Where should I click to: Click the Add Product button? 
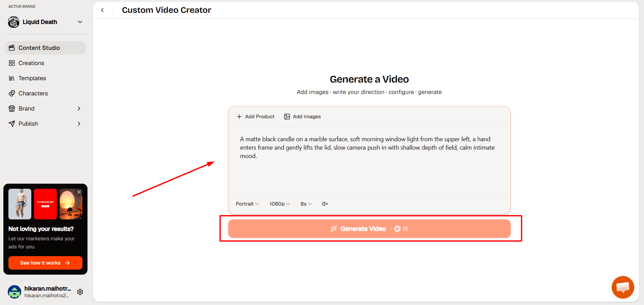(x=256, y=117)
